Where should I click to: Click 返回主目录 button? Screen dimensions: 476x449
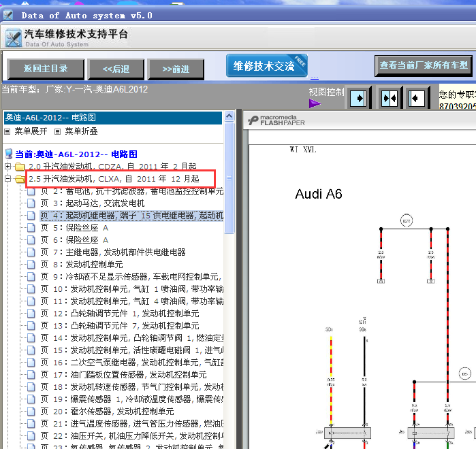[x=46, y=69]
